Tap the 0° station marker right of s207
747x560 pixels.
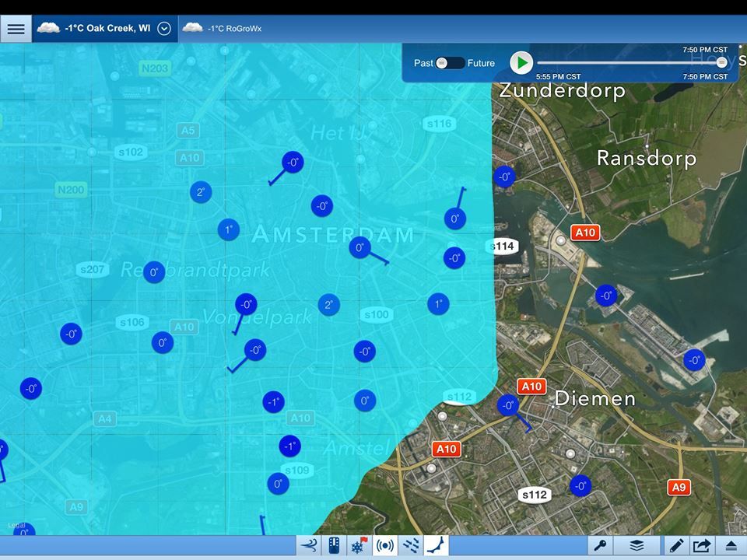[154, 272]
